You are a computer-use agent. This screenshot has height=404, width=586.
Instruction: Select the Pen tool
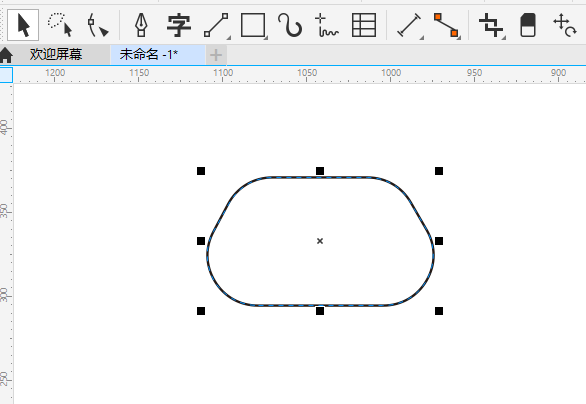tap(141, 25)
